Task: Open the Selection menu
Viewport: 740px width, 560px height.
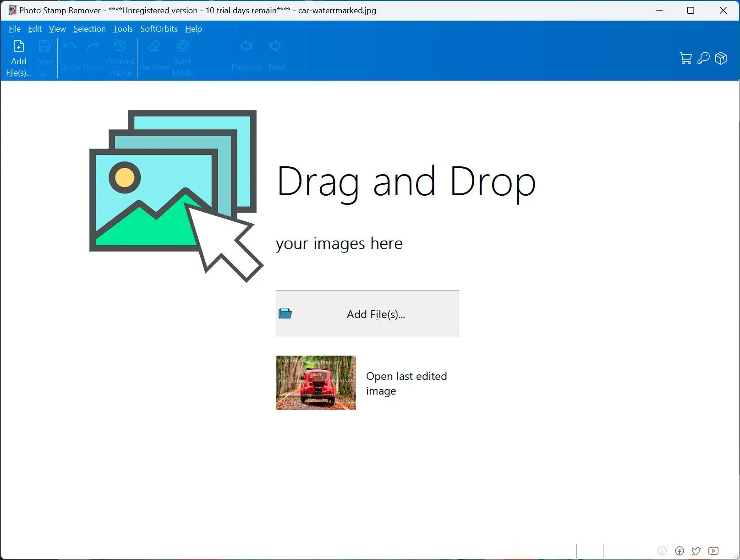Action: pos(89,29)
